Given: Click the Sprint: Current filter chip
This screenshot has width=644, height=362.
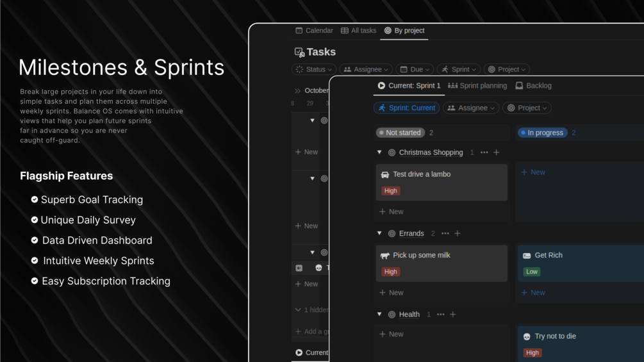Looking at the screenshot, I should 407,108.
